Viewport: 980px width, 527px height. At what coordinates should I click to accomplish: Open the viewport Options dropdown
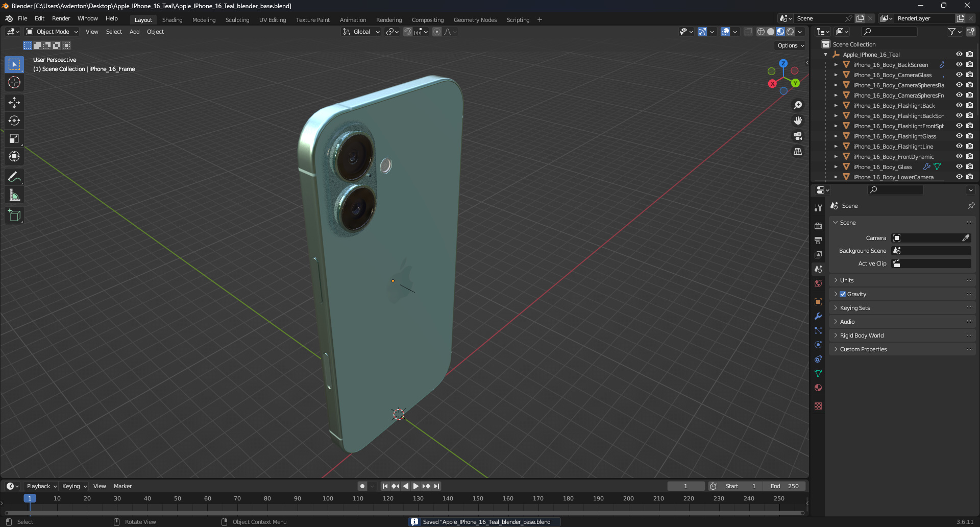tap(790, 45)
